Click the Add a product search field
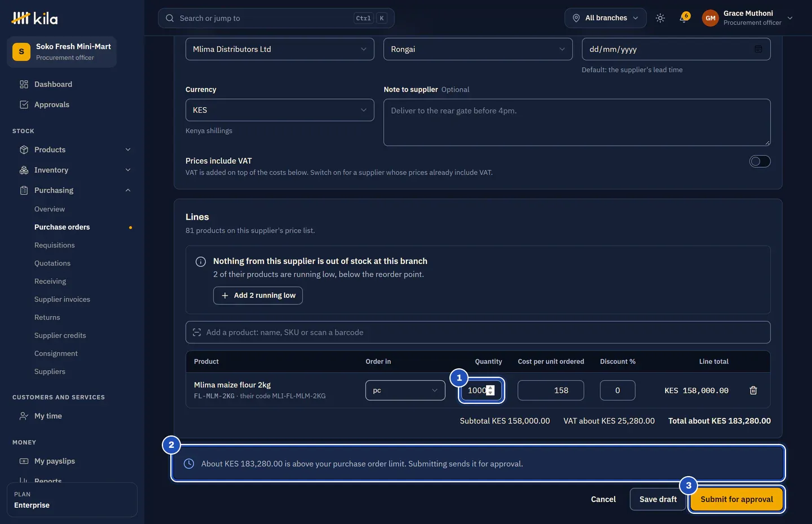The height and width of the screenshot is (524, 812). pos(478,332)
